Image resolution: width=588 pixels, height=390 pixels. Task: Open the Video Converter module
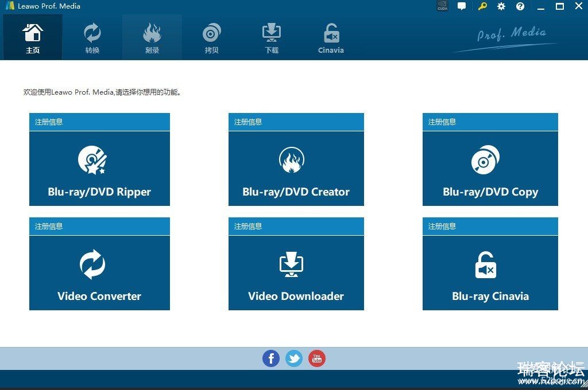(99, 273)
